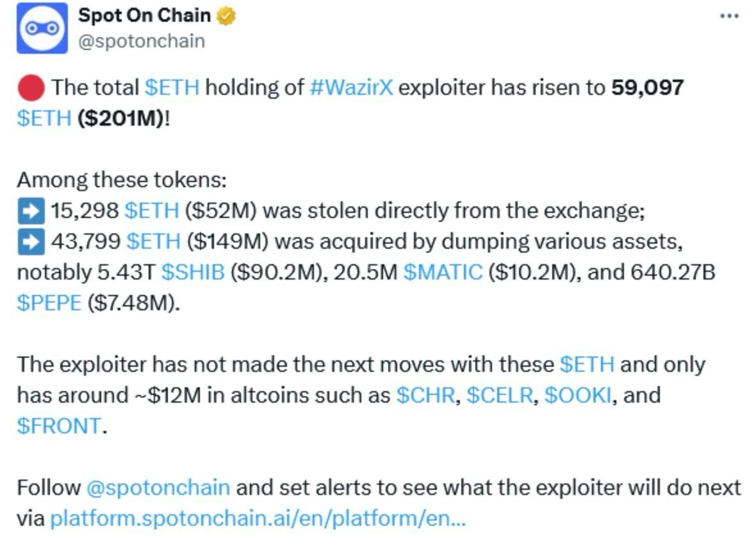Select $ETH cashtag after 15,298
Screen dimensions: 756x545
[152, 210]
